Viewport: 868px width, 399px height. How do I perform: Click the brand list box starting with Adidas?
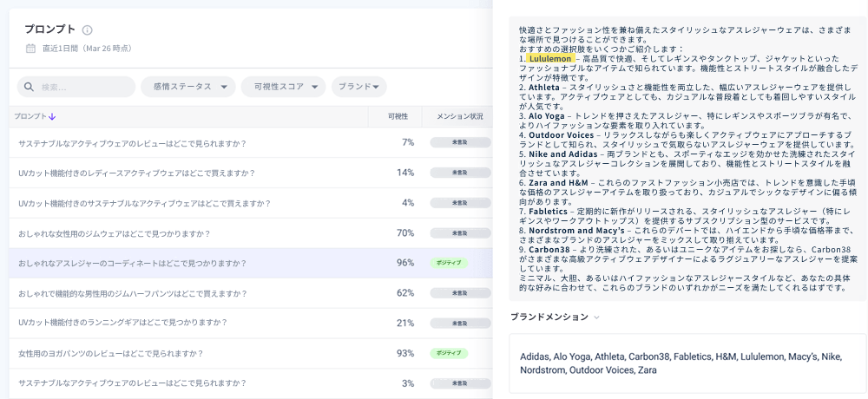687,363
